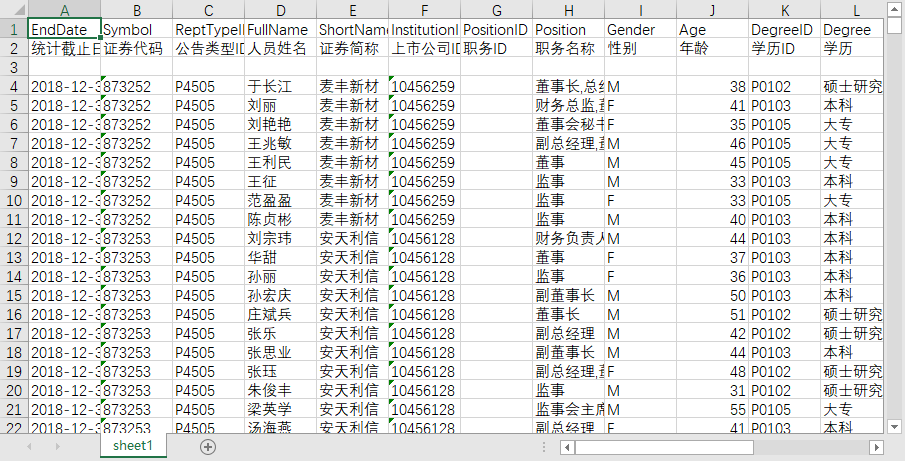Go to next sheet tab arrow
The height and width of the screenshot is (461, 905).
pos(57,447)
